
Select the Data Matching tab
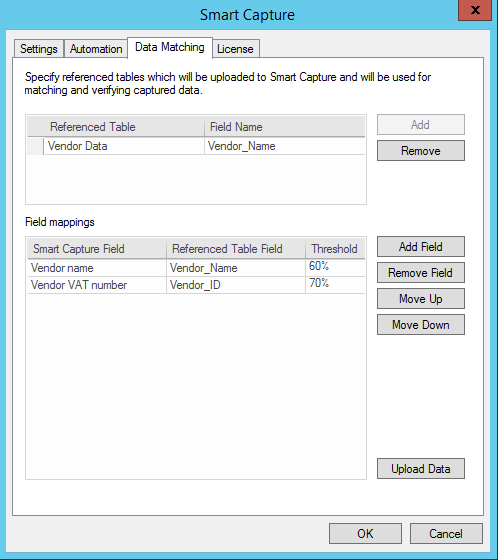(170, 47)
